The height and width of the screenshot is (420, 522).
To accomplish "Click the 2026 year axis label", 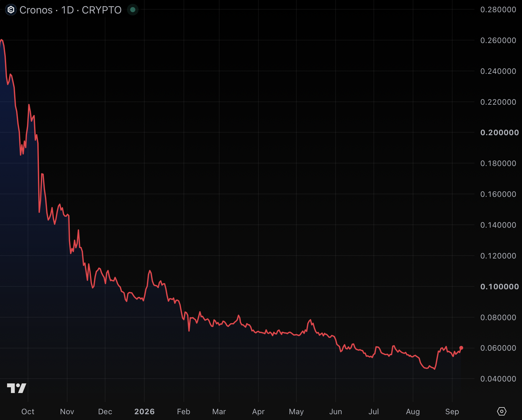I will pos(144,412).
